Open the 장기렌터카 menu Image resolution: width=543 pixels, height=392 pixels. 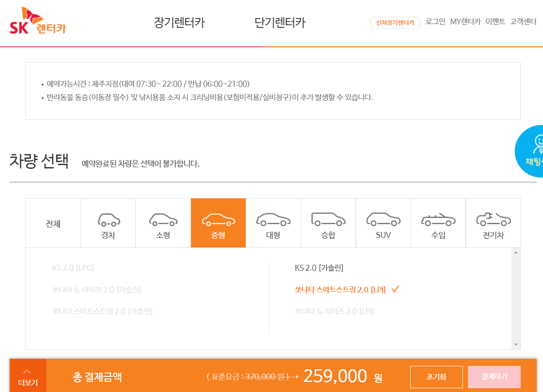click(180, 23)
